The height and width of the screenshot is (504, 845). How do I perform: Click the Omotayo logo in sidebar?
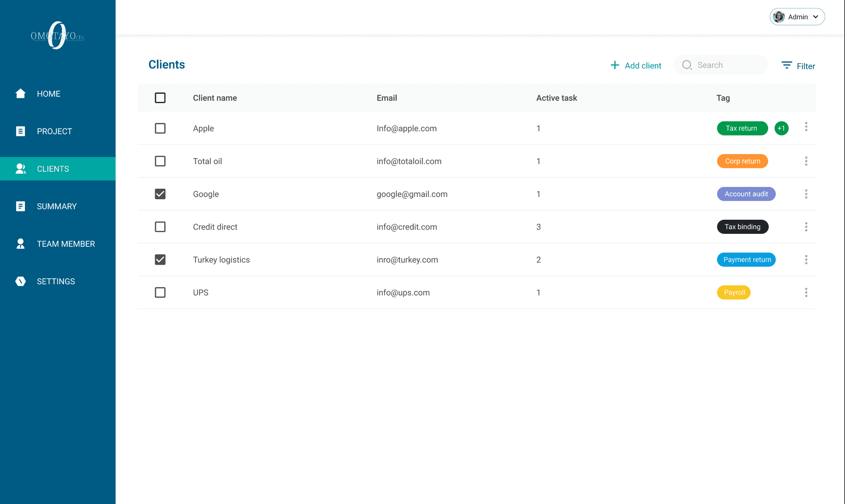(57, 36)
